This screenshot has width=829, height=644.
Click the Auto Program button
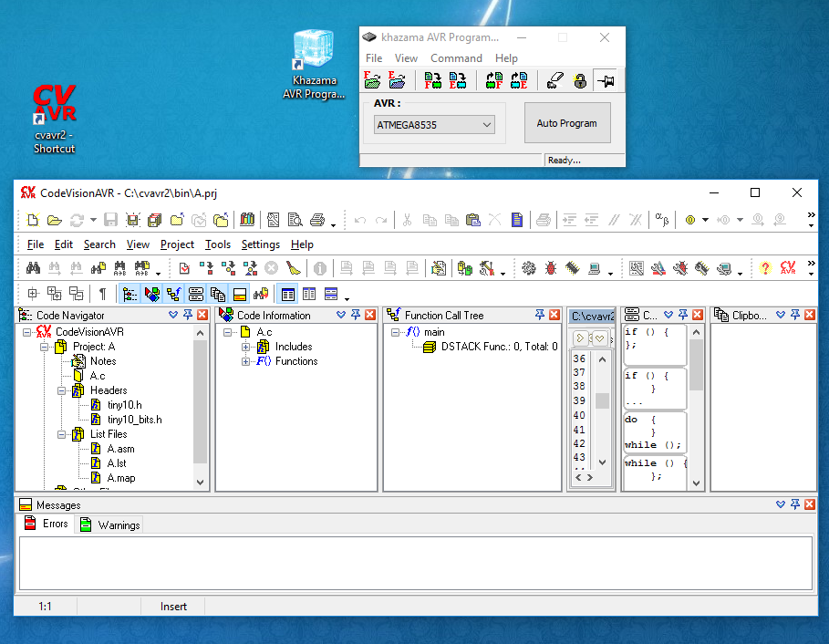point(566,122)
